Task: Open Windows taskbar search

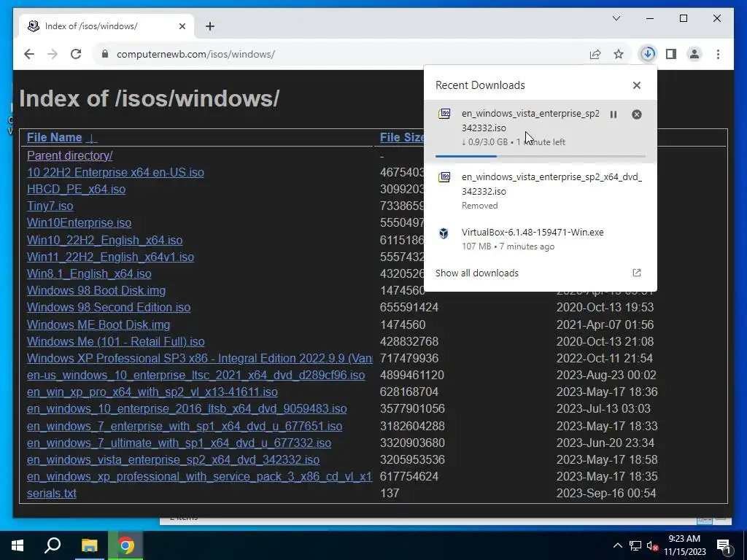Action: (x=53, y=545)
